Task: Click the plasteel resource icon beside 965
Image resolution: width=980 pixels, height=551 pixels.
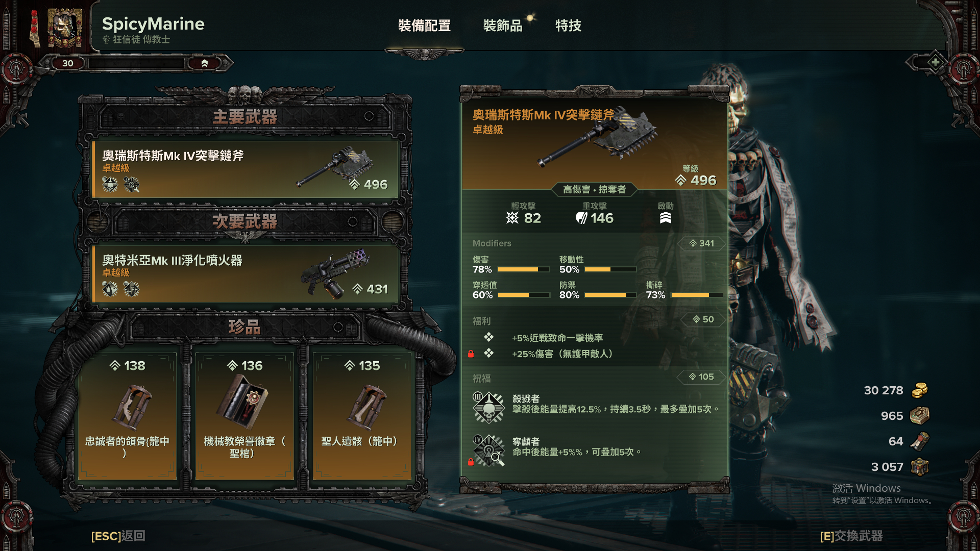Action: click(x=920, y=416)
